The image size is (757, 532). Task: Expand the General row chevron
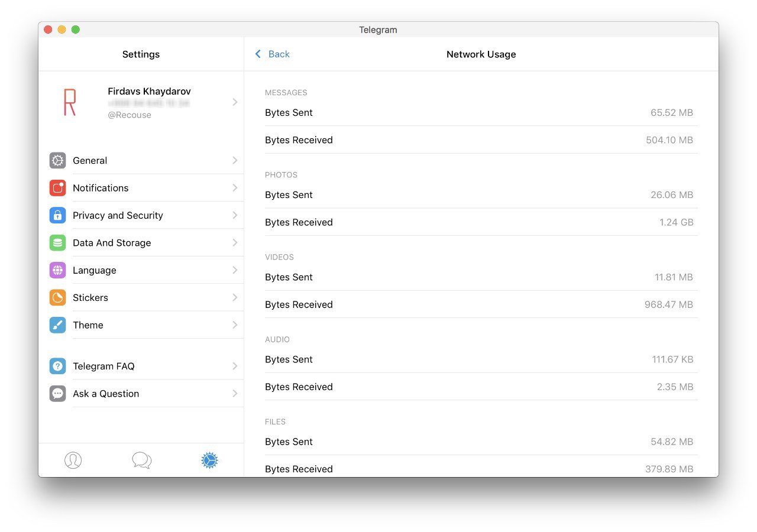coord(235,160)
